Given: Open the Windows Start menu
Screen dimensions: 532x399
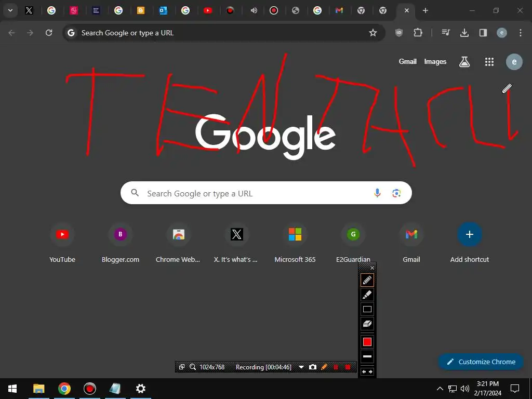Looking at the screenshot, I should [12, 389].
